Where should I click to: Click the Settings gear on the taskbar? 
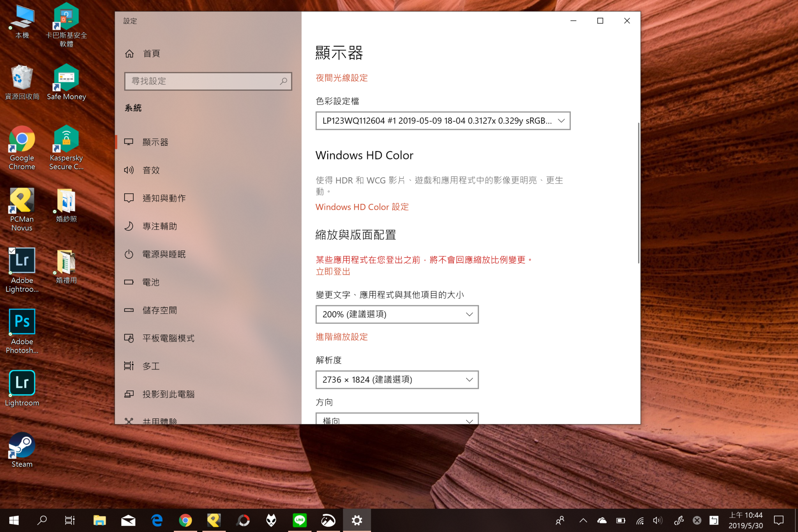pyautogui.click(x=357, y=520)
